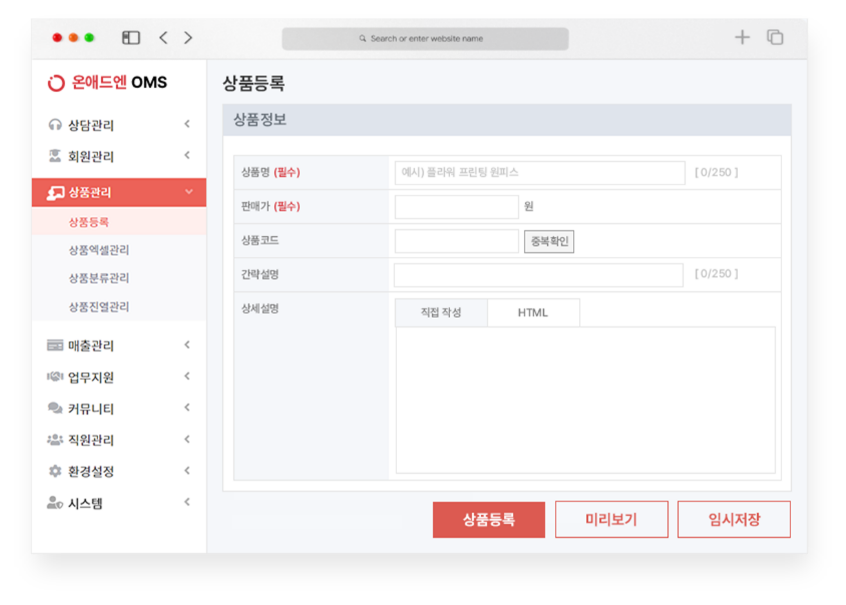846x605 pixels.
Task: Click the search magnifier in address bar
Action: [363, 39]
